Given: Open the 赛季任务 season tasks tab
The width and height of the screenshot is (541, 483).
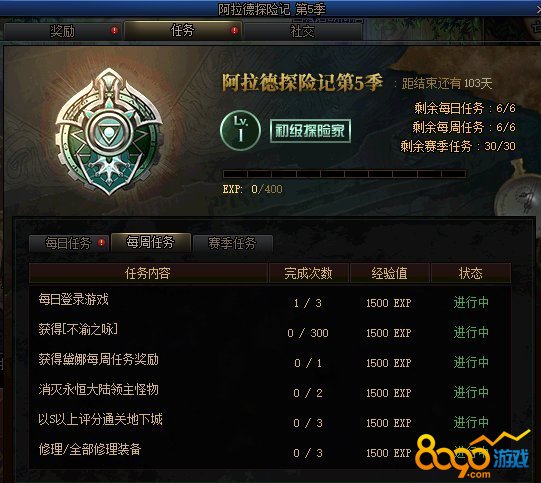Looking at the screenshot, I should tap(233, 243).
